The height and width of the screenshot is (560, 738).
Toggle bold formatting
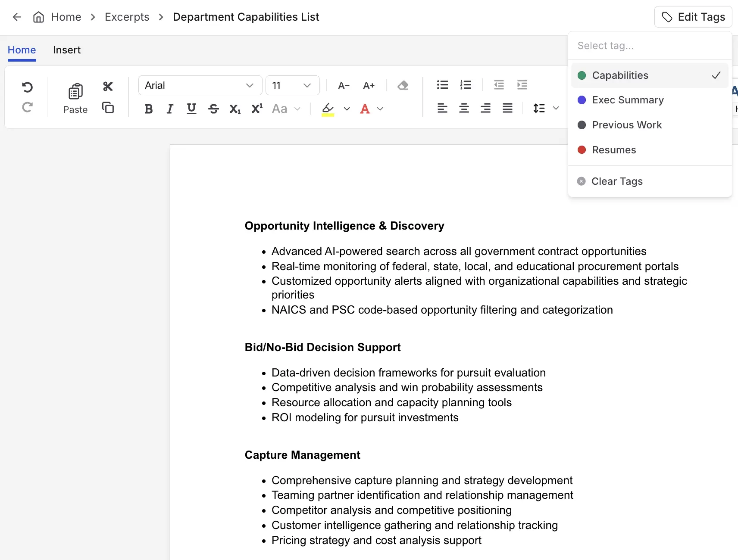[148, 109]
